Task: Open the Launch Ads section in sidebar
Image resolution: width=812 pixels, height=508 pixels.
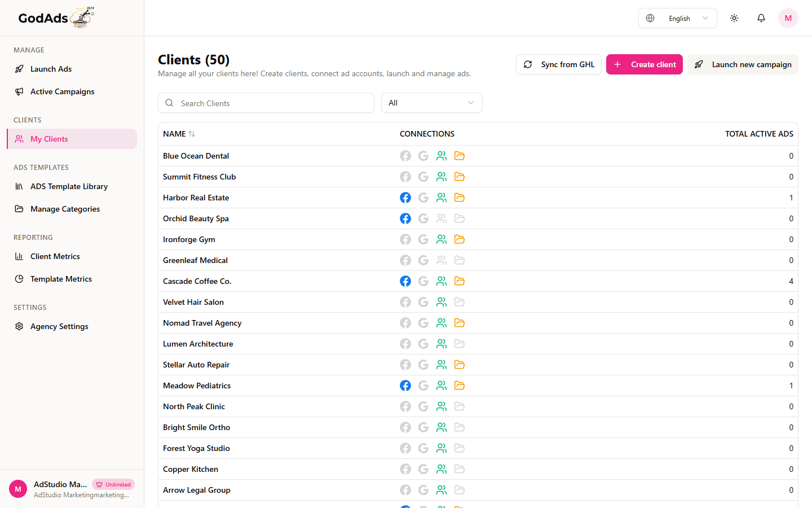Action: (51, 69)
